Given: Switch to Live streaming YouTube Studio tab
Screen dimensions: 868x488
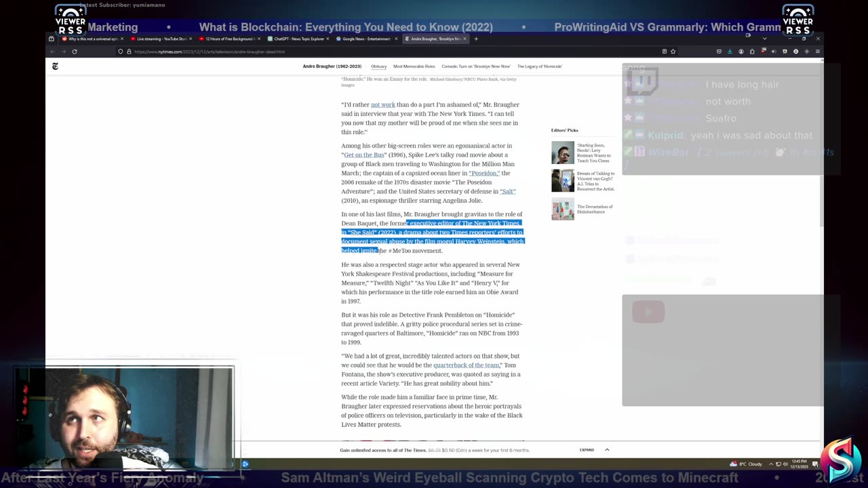Looking at the screenshot, I should pos(161,39).
